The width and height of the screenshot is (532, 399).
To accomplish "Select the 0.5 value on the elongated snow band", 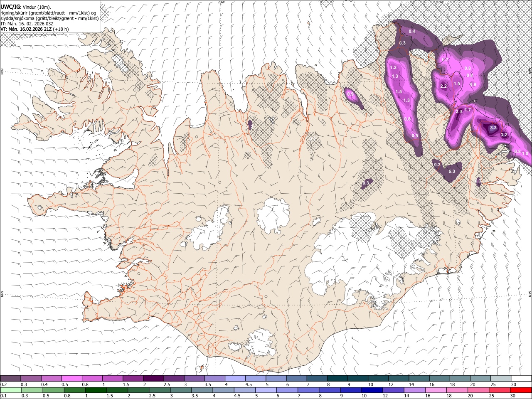I will coord(415,136).
